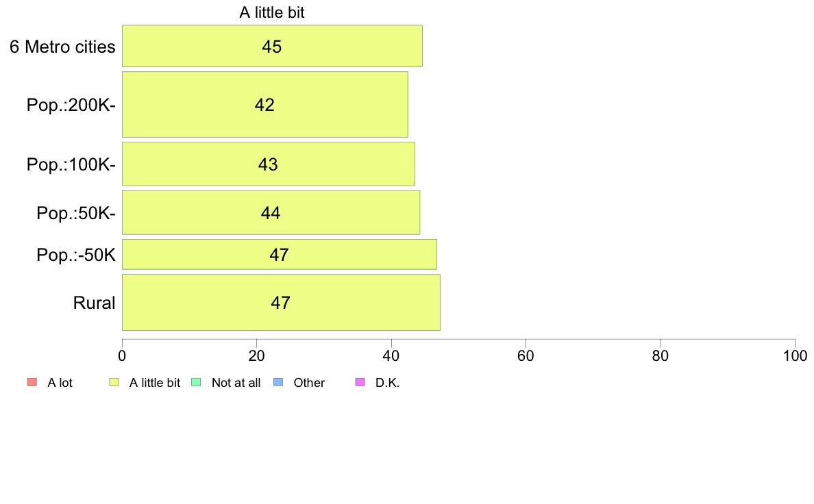814x504 pixels.
Task: Click the red 'A lot' legend swatch
Action: point(32,382)
